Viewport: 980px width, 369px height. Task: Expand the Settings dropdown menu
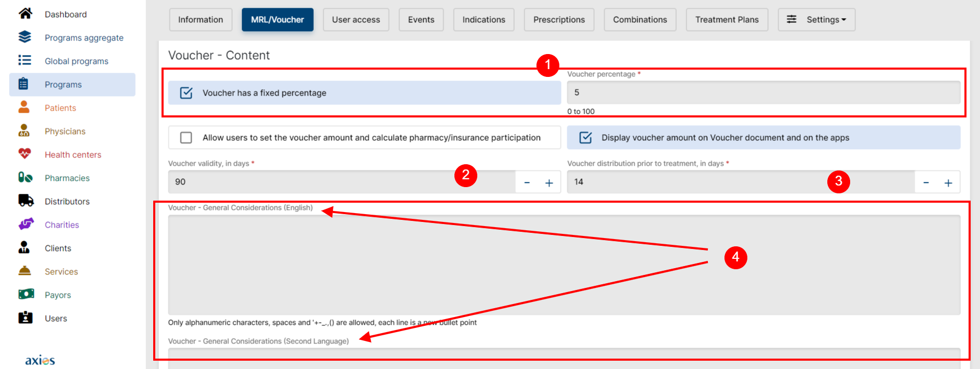click(x=816, y=20)
